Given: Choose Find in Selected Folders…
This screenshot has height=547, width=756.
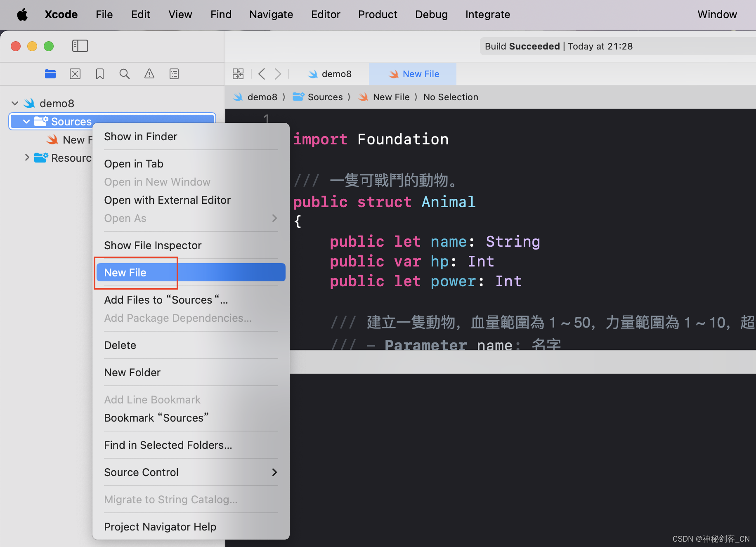Looking at the screenshot, I should click(x=191, y=445).
